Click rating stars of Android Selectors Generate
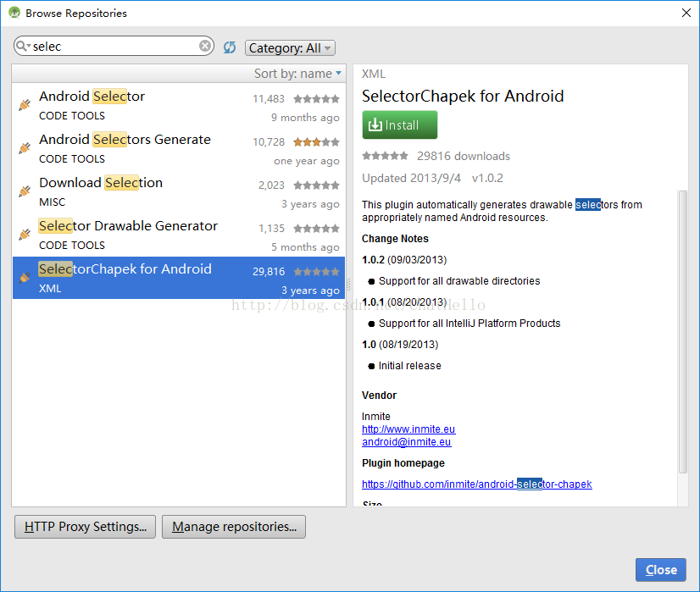 pyautogui.click(x=316, y=142)
